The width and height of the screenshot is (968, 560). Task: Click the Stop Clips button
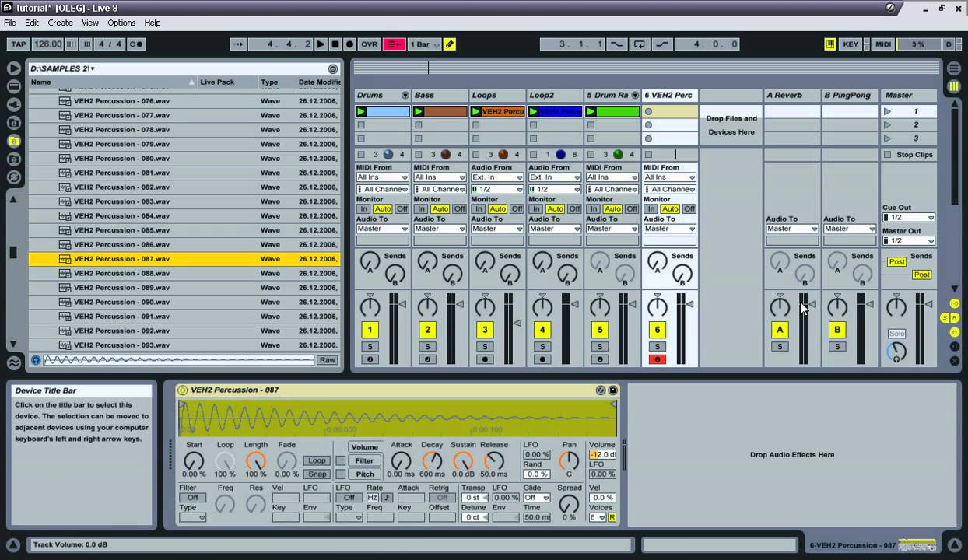click(910, 154)
